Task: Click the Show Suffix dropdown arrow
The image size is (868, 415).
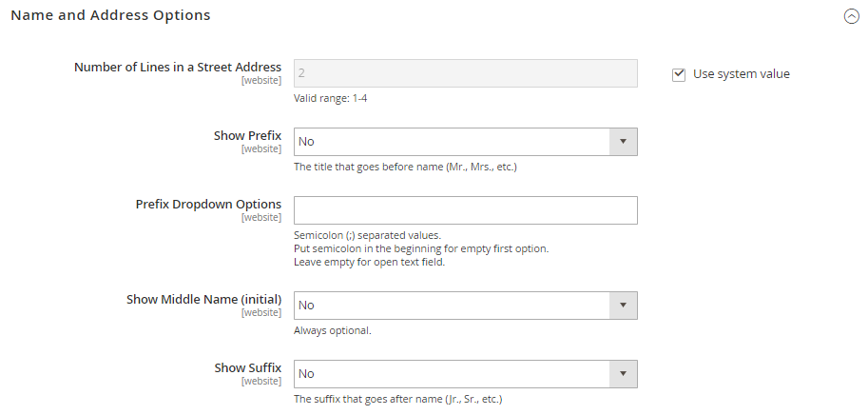Action: coord(624,374)
